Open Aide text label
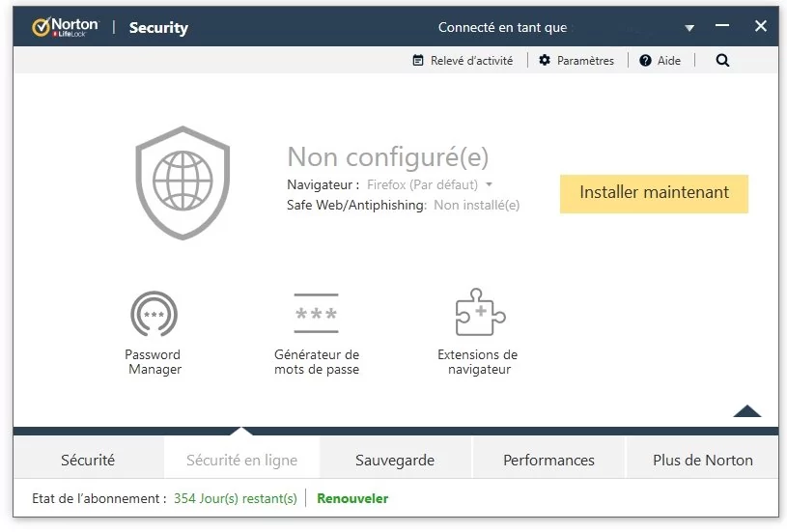This screenshot has height=532, width=787. (669, 61)
